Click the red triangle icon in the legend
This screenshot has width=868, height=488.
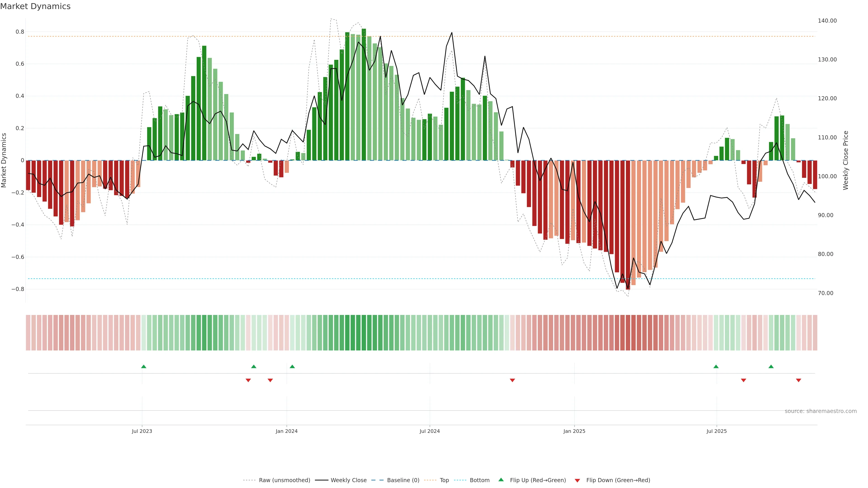(577, 481)
